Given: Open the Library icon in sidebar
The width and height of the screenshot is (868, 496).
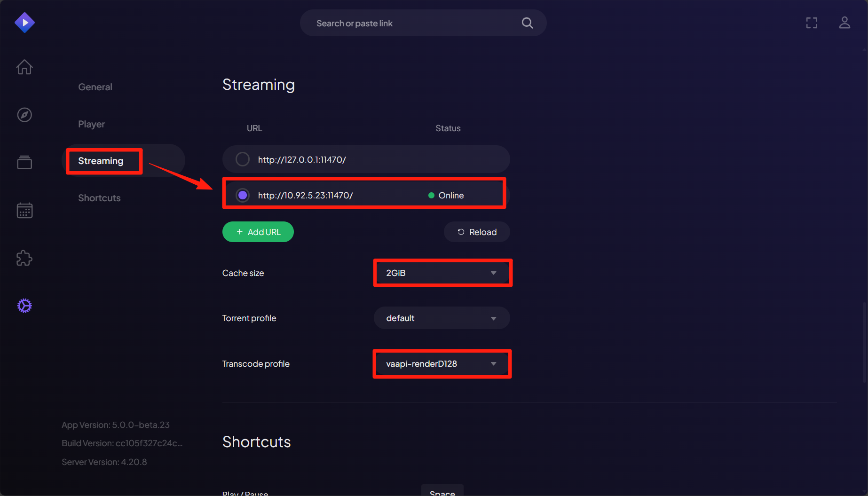Looking at the screenshot, I should click(x=24, y=162).
